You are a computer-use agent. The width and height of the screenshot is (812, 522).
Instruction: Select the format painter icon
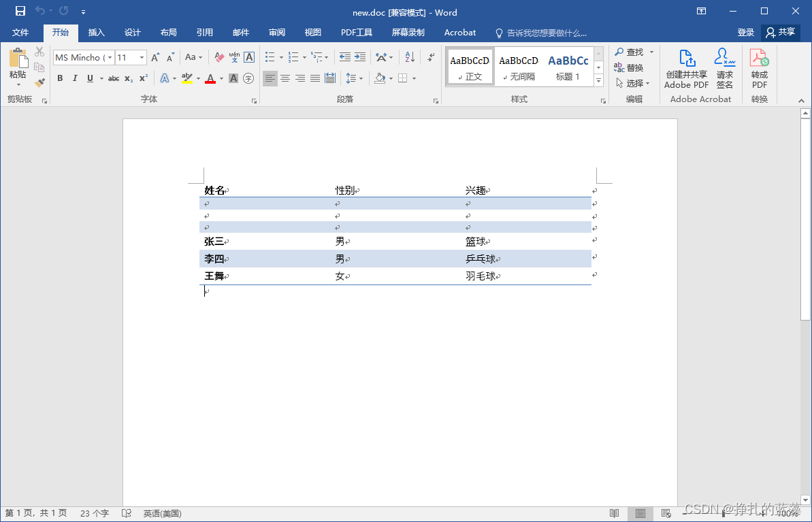pyautogui.click(x=39, y=82)
